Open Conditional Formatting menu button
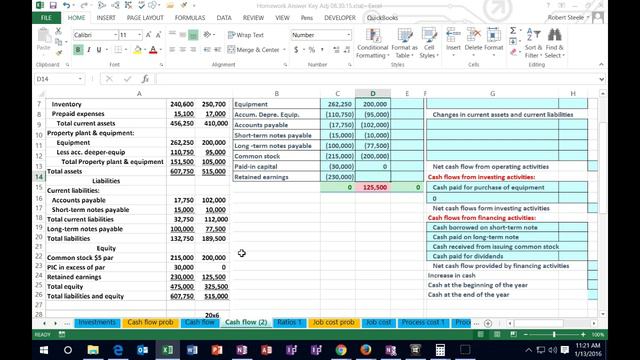 (x=372, y=43)
